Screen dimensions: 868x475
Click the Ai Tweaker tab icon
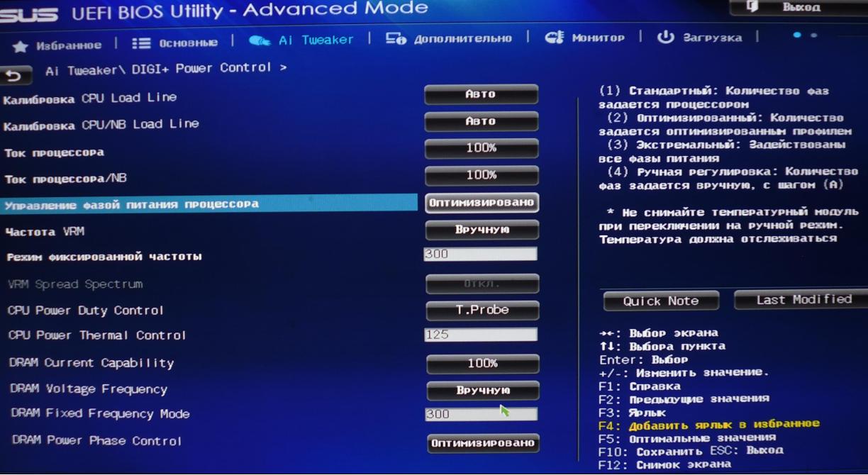click(x=259, y=41)
